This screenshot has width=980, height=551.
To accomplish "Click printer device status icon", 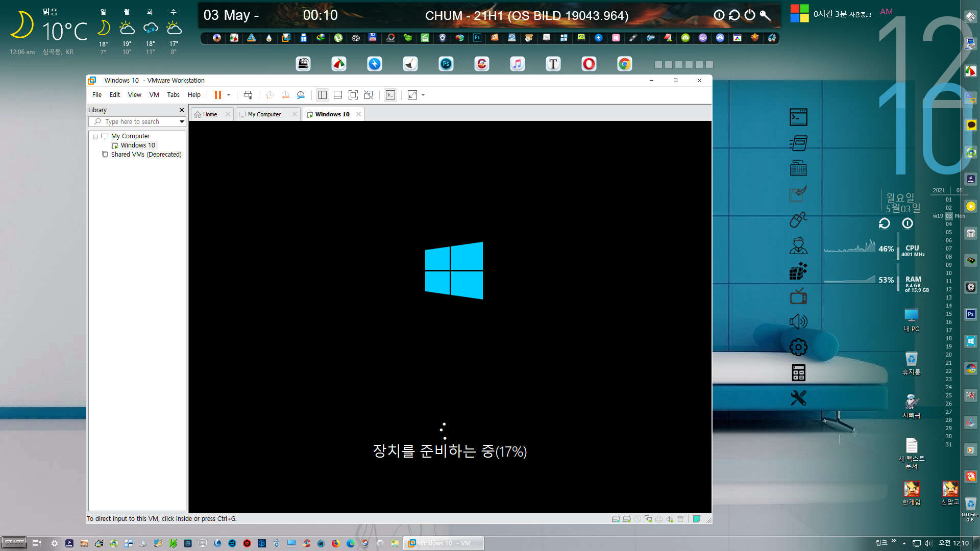I will tap(659, 519).
